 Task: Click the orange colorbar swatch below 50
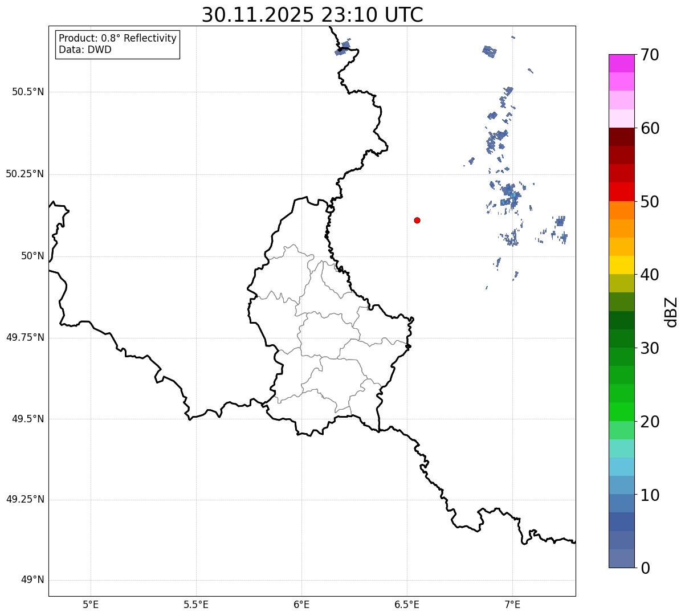(622, 210)
